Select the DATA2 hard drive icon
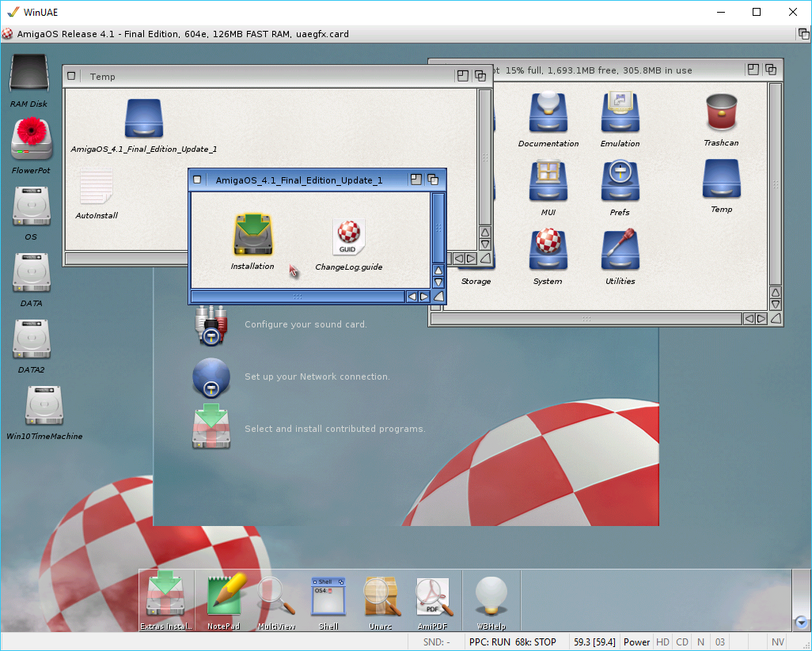The height and width of the screenshot is (651, 812). [31, 339]
